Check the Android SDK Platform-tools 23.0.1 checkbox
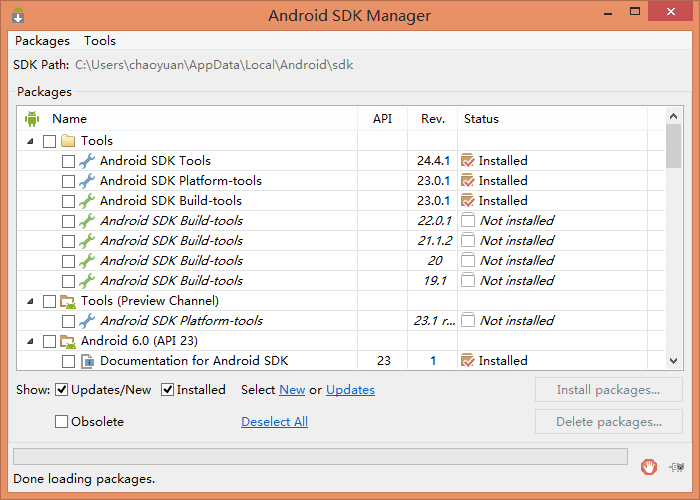Viewport: 700px width, 500px height. click(x=68, y=181)
